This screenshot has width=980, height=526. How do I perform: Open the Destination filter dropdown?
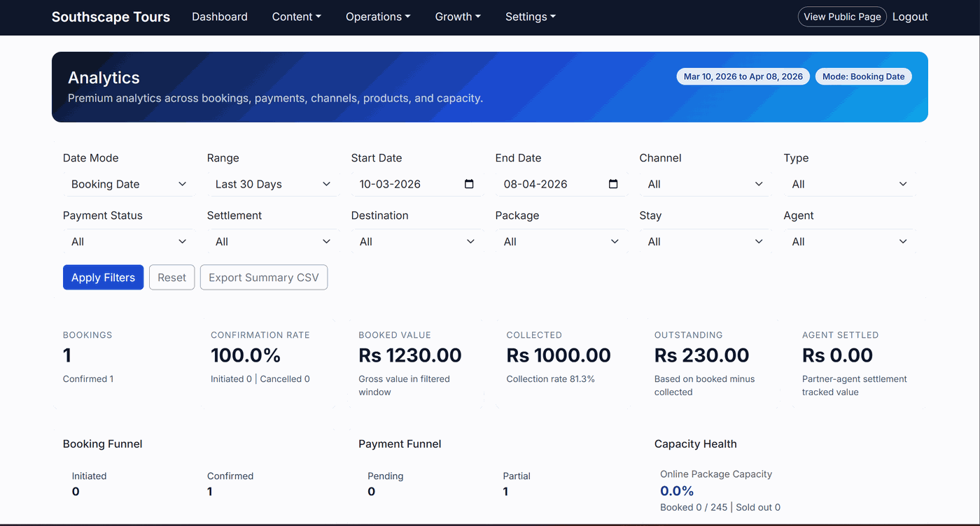[417, 241]
